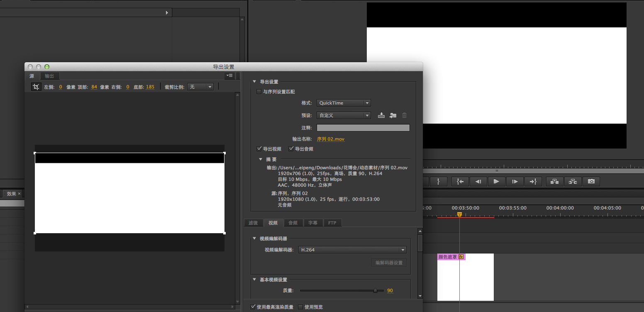Enable the 与序列设置匹配 checkbox

click(259, 92)
